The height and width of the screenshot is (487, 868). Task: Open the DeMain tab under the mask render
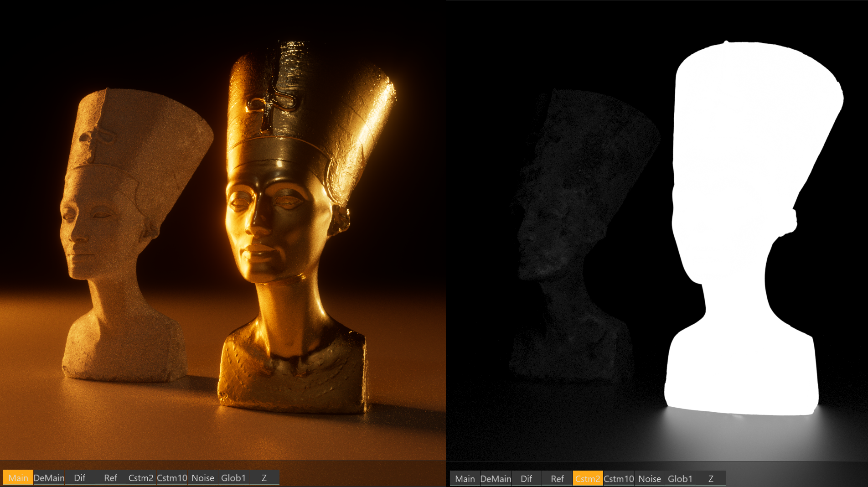click(496, 478)
